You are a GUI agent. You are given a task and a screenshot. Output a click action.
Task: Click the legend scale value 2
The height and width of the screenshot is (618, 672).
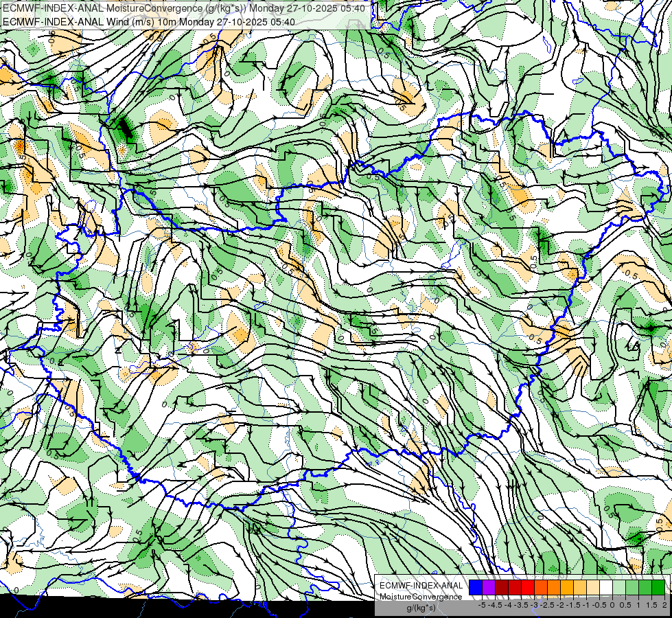tap(664, 605)
